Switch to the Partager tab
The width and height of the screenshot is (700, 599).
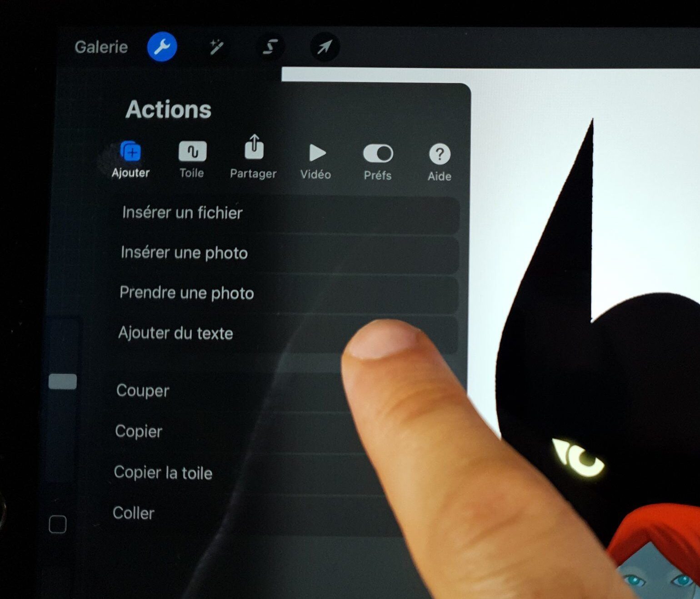[253, 157]
